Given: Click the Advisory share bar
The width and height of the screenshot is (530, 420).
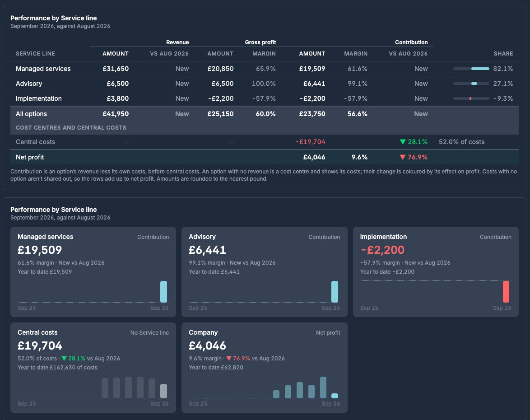Looking at the screenshot, I should click(x=471, y=84).
